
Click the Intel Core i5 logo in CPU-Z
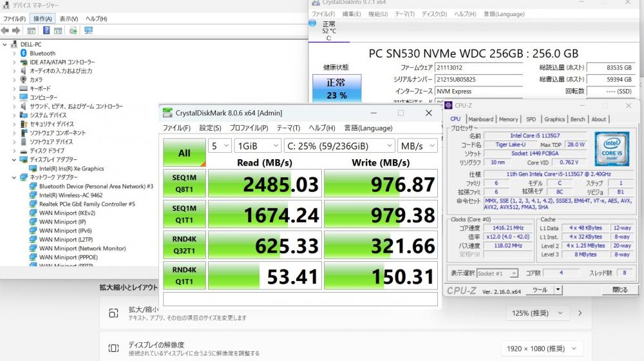[612, 149]
